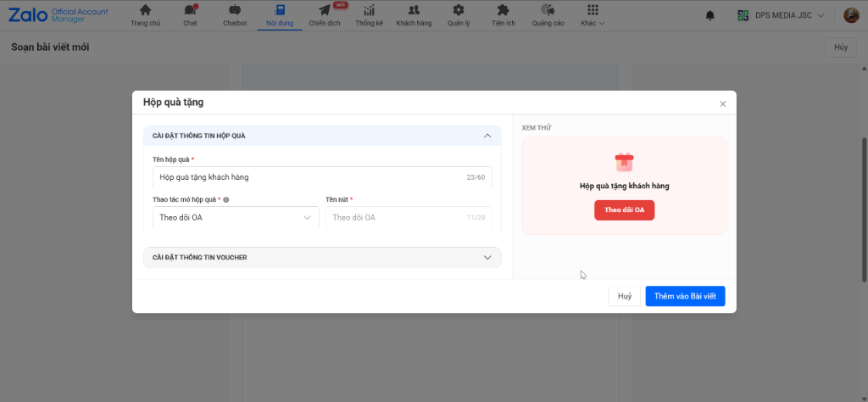Open Thống kê chart icon
This screenshot has width=868, height=402.
click(x=370, y=10)
